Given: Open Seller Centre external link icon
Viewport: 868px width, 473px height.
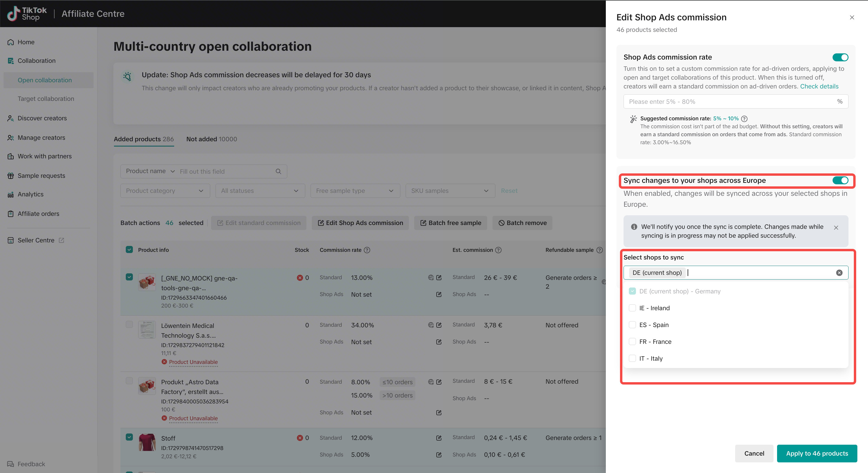Looking at the screenshot, I should point(61,240).
